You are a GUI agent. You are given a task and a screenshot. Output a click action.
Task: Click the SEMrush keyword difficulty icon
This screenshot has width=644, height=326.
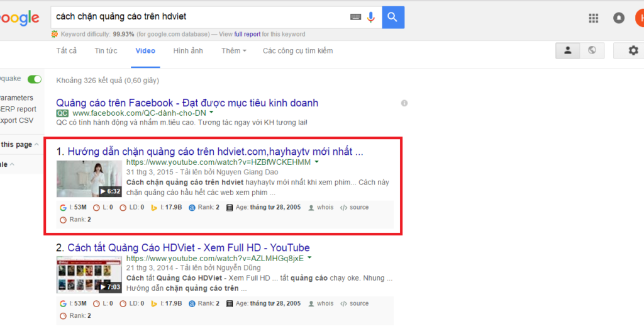(54, 34)
